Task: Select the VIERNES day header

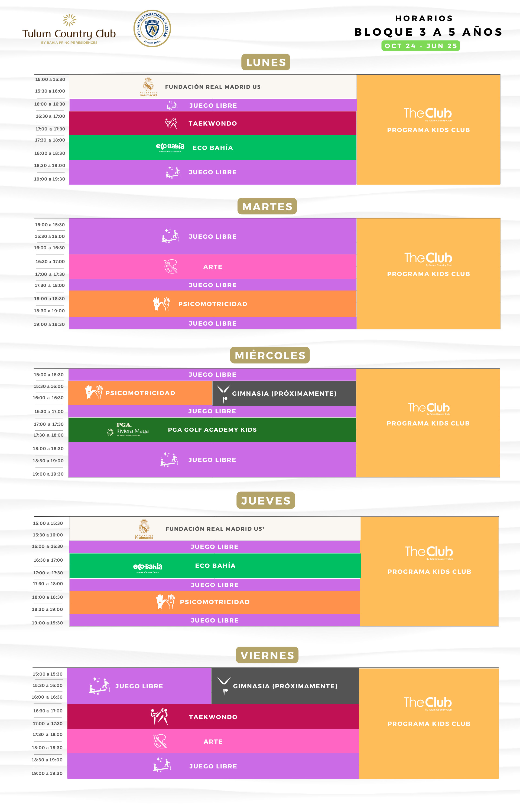Action: coord(267,655)
